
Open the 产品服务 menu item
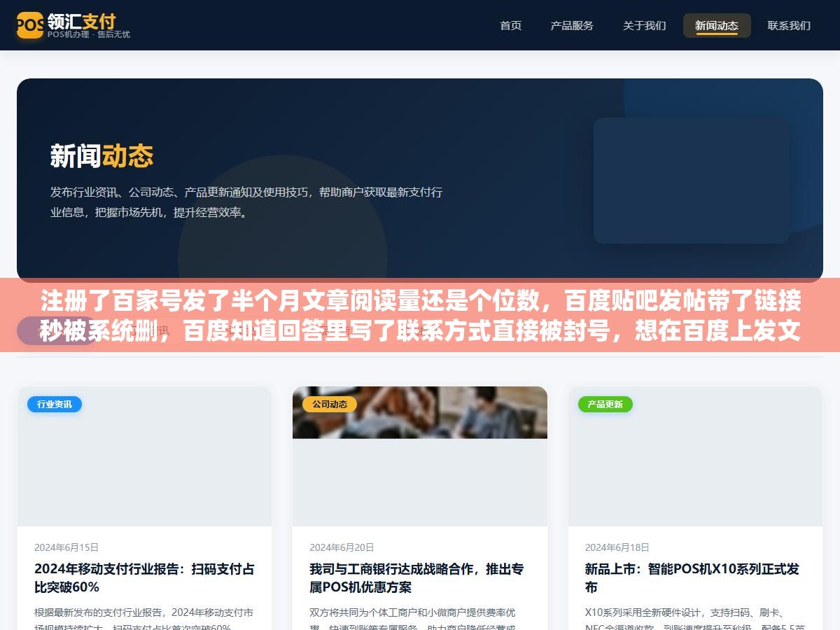coord(572,25)
